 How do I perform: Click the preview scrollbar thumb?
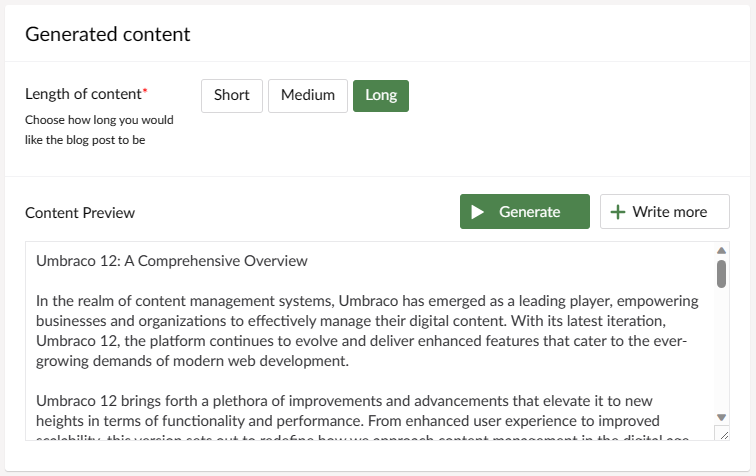(721, 274)
